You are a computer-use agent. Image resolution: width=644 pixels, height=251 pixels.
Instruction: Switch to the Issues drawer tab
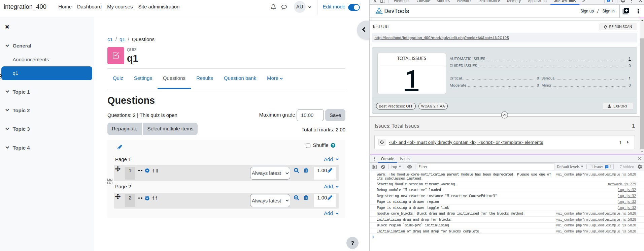click(x=405, y=159)
